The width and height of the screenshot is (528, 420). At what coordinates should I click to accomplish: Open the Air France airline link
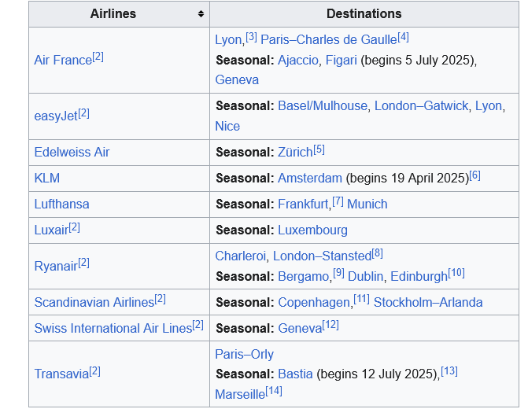(63, 61)
